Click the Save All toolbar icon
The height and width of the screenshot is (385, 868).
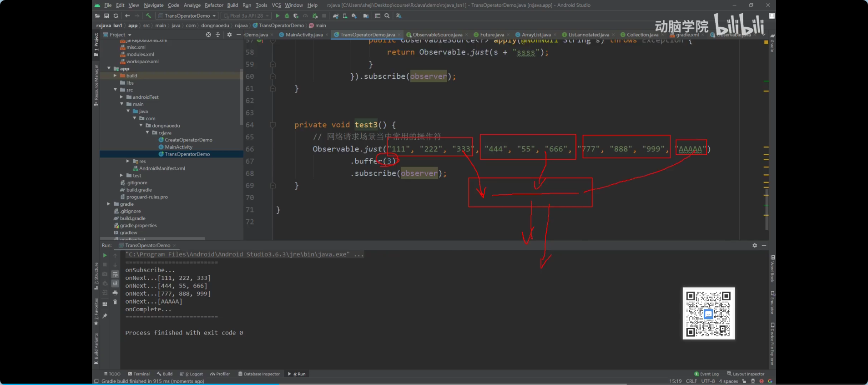(x=106, y=16)
